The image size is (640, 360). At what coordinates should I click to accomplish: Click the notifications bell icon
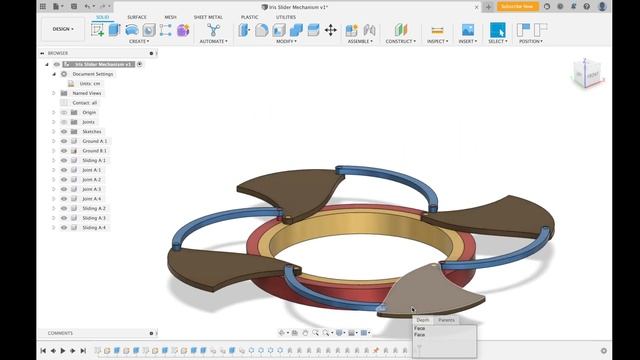(573, 7)
